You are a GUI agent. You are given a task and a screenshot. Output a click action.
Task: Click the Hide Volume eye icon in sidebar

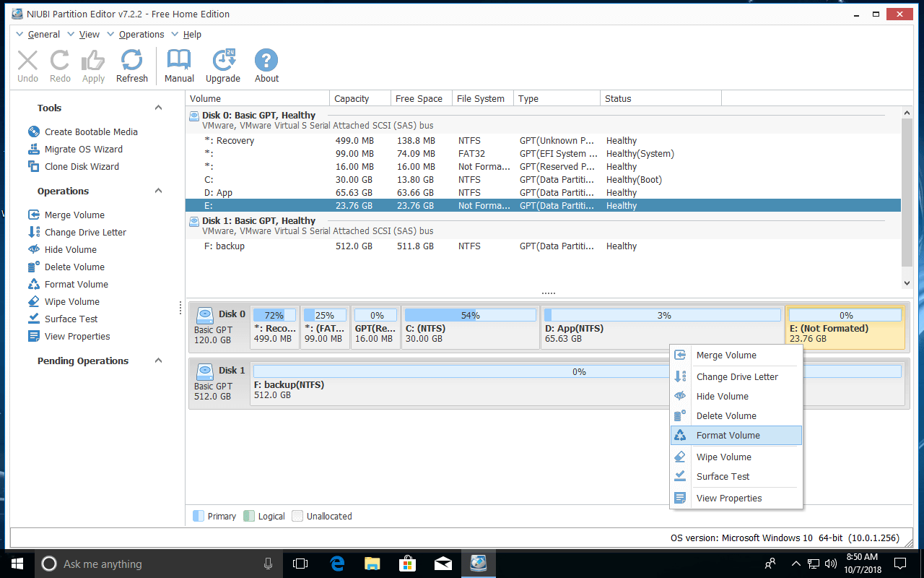coord(33,249)
